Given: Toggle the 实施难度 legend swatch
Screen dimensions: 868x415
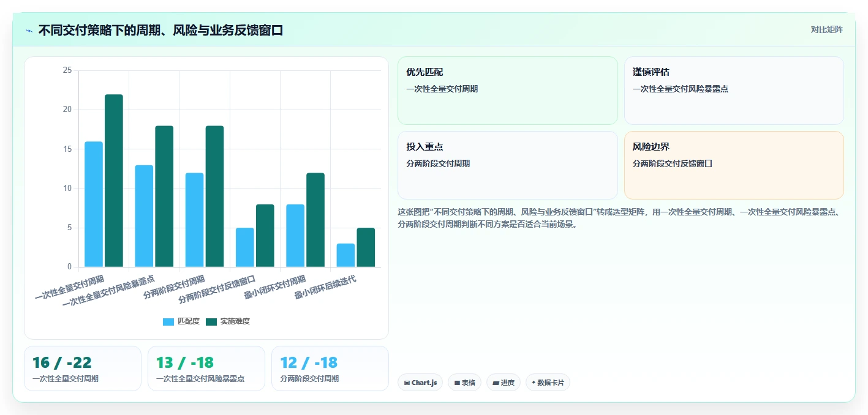Looking at the screenshot, I should pos(211,321).
